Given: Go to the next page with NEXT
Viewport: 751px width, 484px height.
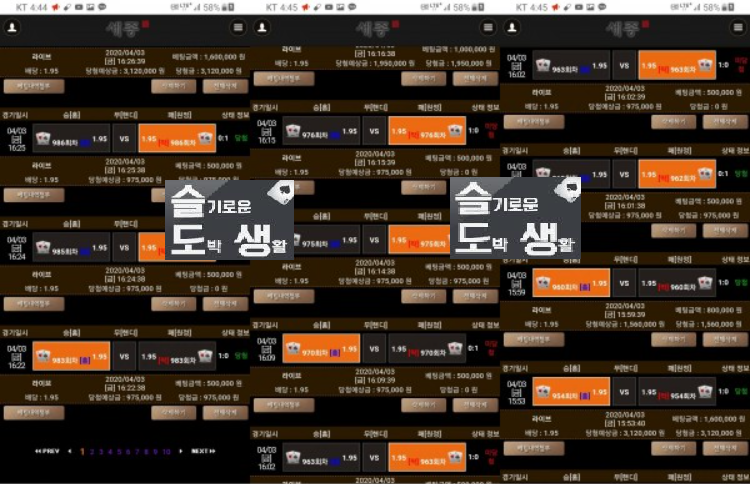Looking at the screenshot, I should [203, 451].
